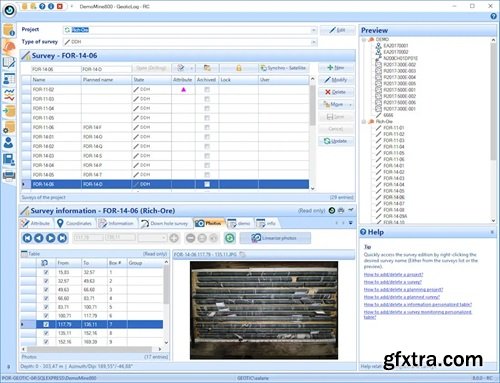Open the Down hole survey tab
500x383 pixels.
point(165,223)
